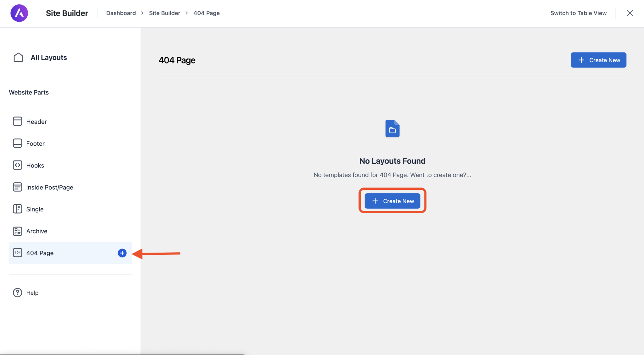The width and height of the screenshot is (644, 355).
Task: Navigate to Dashboard via the breadcrumb
Action: [x=121, y=13]
